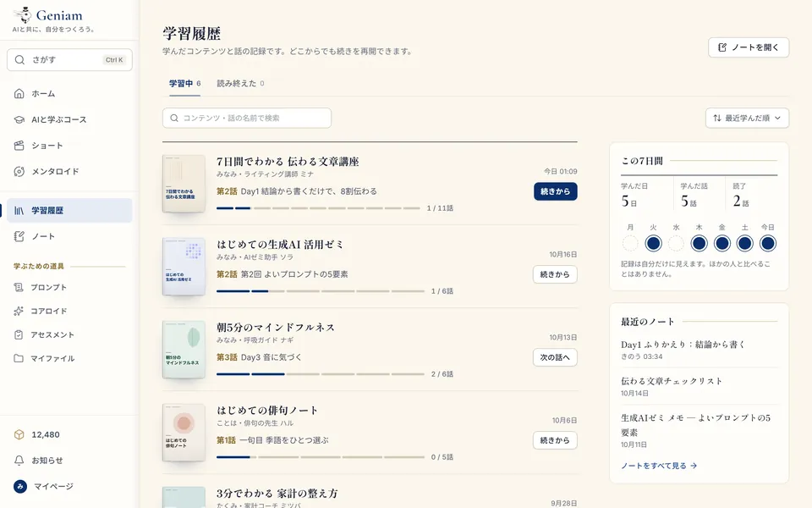The width and height of the screenshot is (812, 508).
Task: Click the 木 day circle in この7日間
Action: click(700, 243)
